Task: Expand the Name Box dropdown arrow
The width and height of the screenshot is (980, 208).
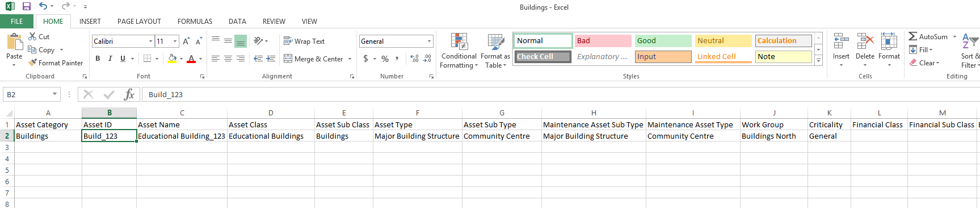Action: pyautogui.click(x=54, y=94)
